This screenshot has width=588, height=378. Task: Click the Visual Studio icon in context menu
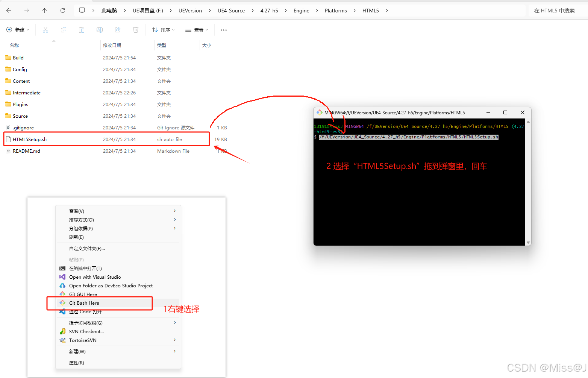pyautogui.click(x=62, y=277)
